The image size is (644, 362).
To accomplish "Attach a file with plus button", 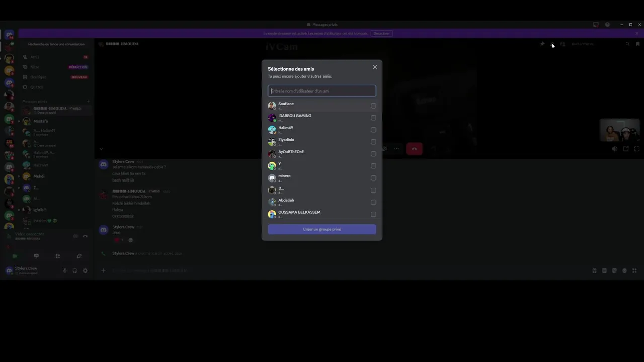I will [103, 270].
